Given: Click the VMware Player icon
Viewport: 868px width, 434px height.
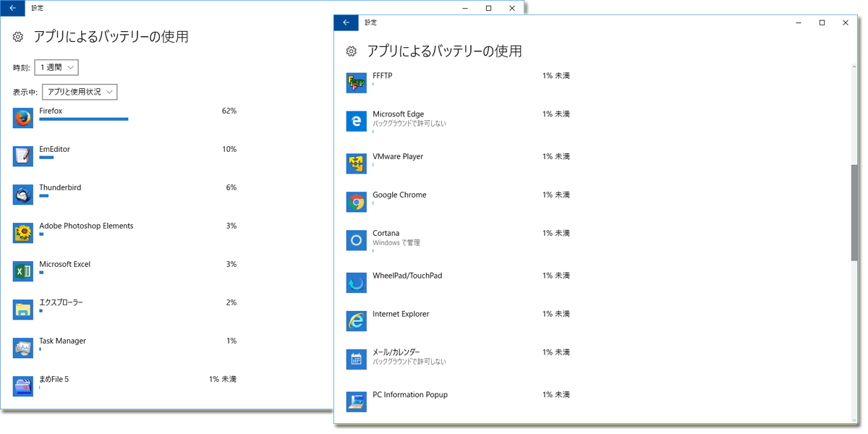Looking at the screenshot, I should (357, 163).
